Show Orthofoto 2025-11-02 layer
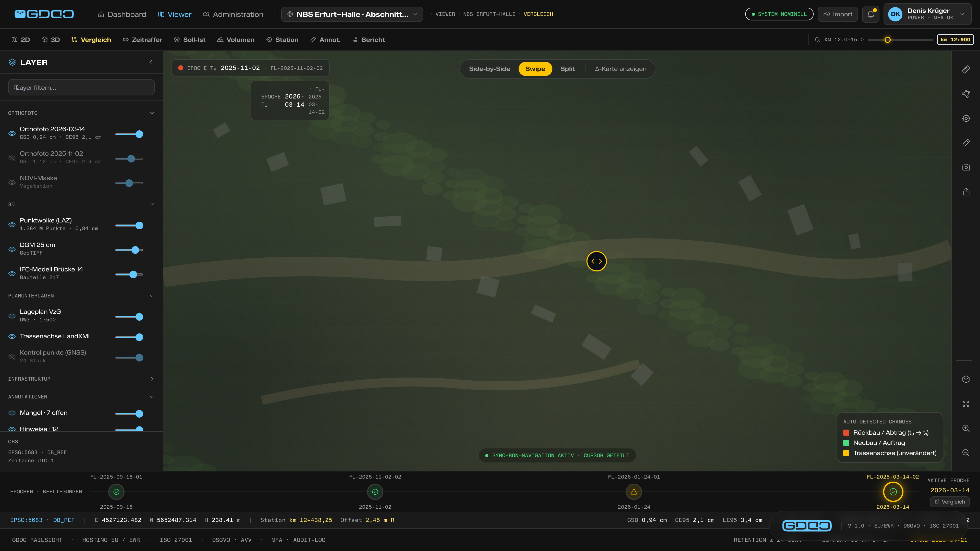 click(12, 158)
